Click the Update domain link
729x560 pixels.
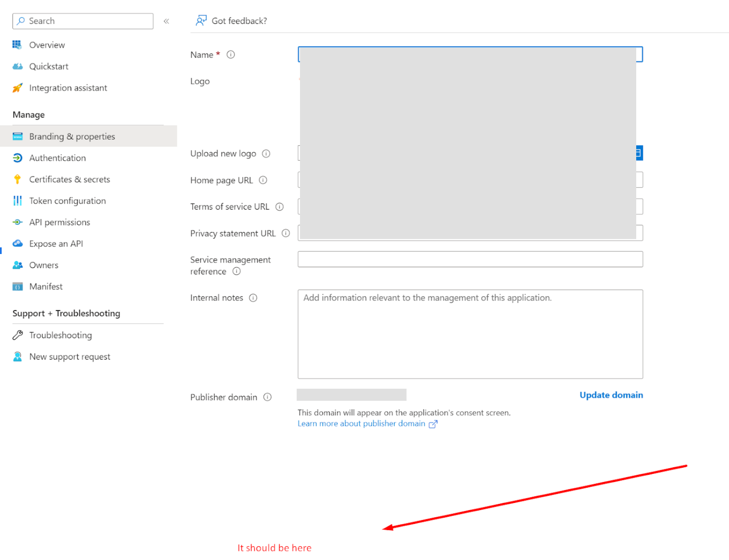coord(611,395)
